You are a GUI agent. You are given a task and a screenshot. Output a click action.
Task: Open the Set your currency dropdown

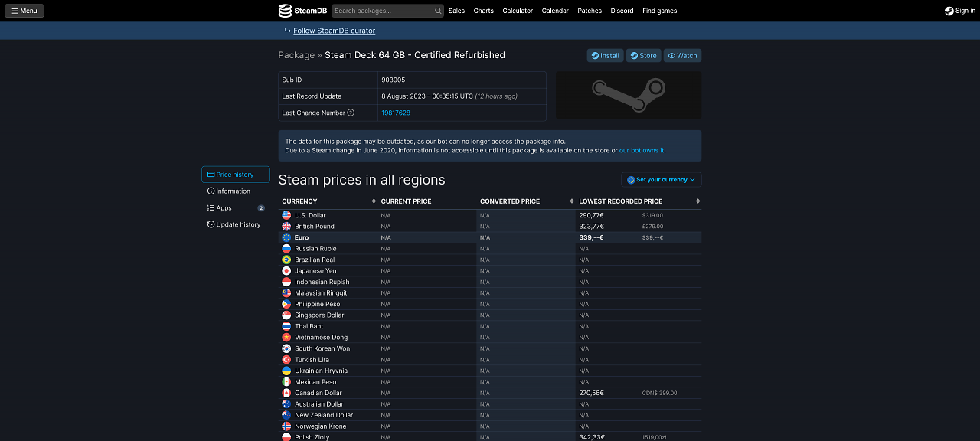click(x=661, y=180)
